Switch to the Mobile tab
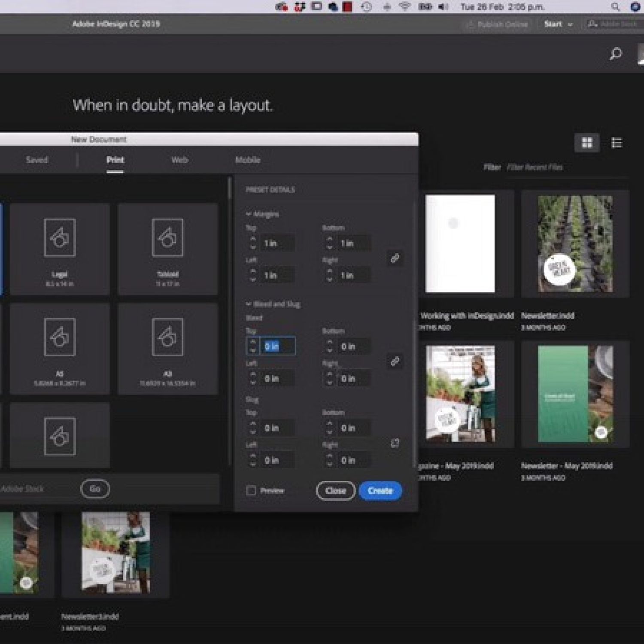This screenshot has width=644, height=644. coord(248,160)
